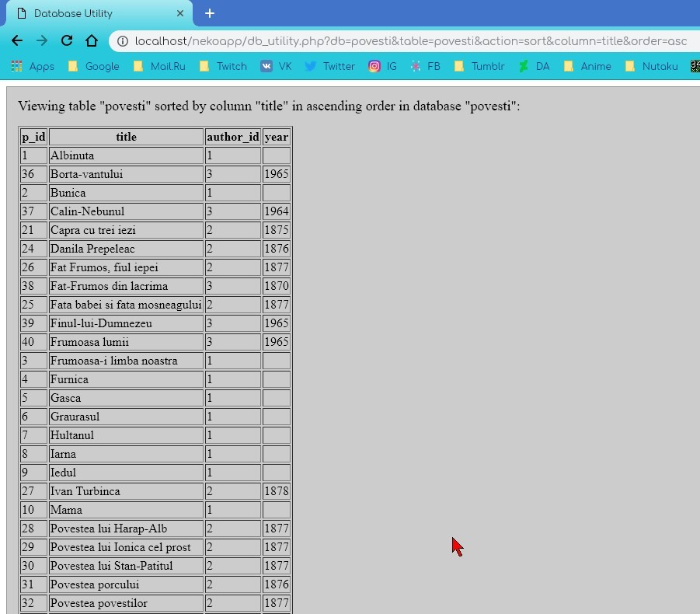The width and height of the screenshot is (700, 614).
Task: Close the Database Utility tab
Action: pos(180,13)
